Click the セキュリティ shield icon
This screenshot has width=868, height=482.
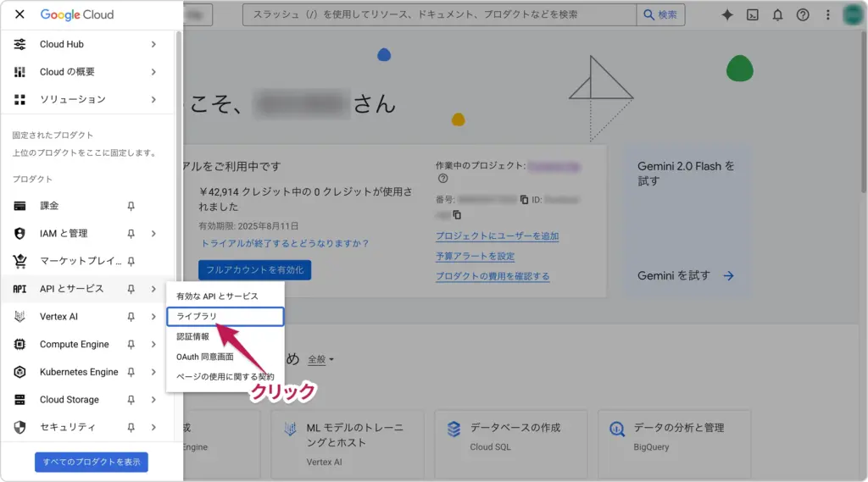pyautogui.click(x=20, y=427)
